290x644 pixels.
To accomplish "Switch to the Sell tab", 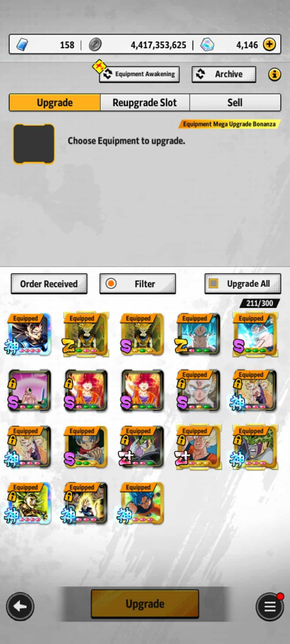I will [235, 103].
